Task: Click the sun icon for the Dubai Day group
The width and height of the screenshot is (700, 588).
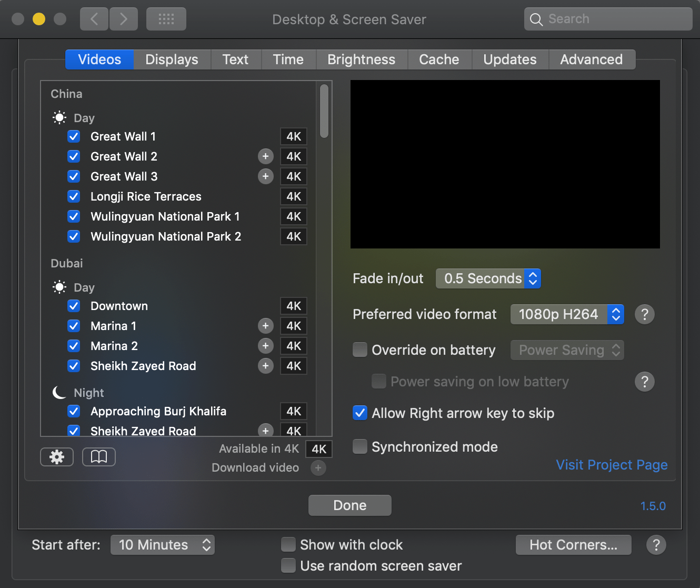Action: pos(59,287)
